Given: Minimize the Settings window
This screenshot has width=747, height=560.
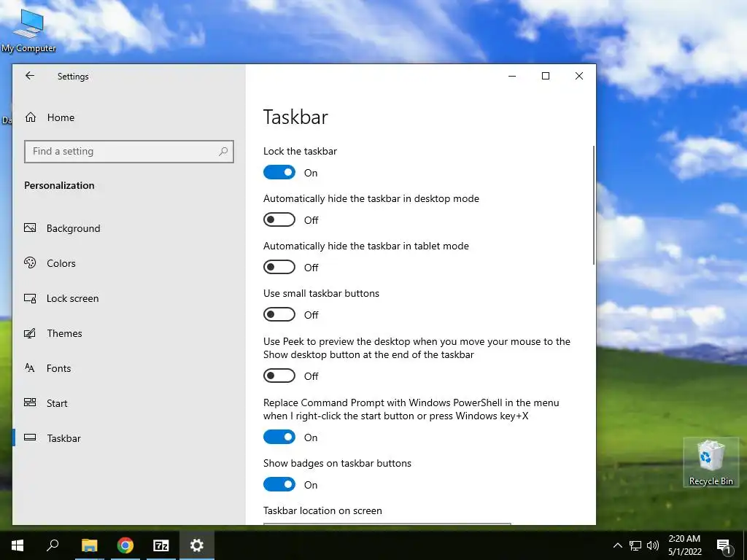Looking at the screenshot, I should point(512,76).
